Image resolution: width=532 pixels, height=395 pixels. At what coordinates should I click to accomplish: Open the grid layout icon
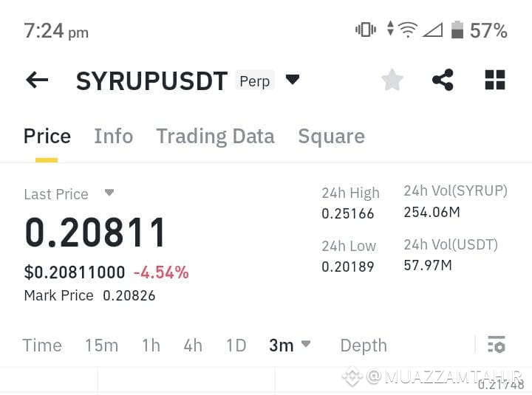coord(495,80)
